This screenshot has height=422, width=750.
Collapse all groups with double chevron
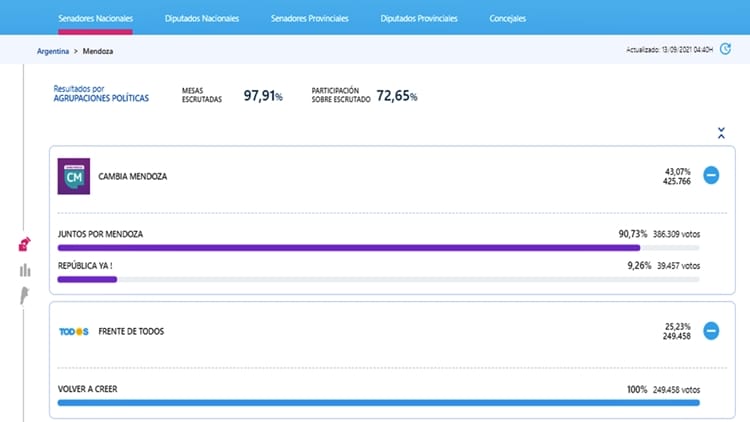point(721,133)
